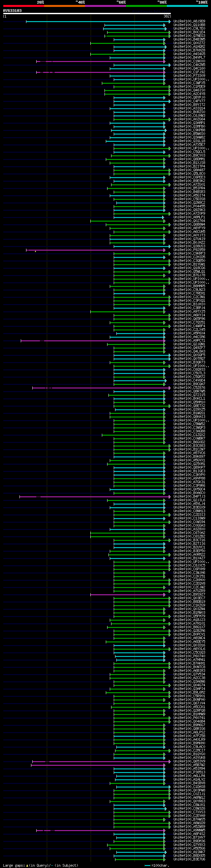The image size is (211, 868).
Task: Open hit UniRef100_Q110B8
Action: 189,25
